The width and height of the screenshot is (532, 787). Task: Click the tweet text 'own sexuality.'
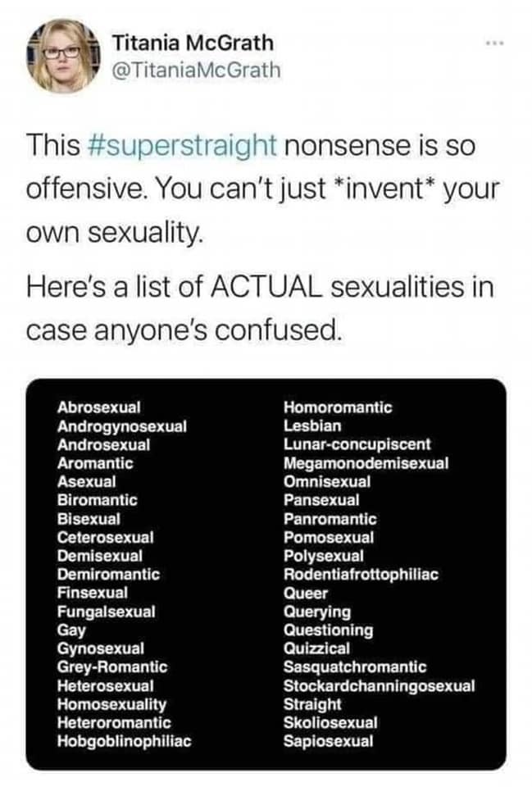tap(115, 232)
